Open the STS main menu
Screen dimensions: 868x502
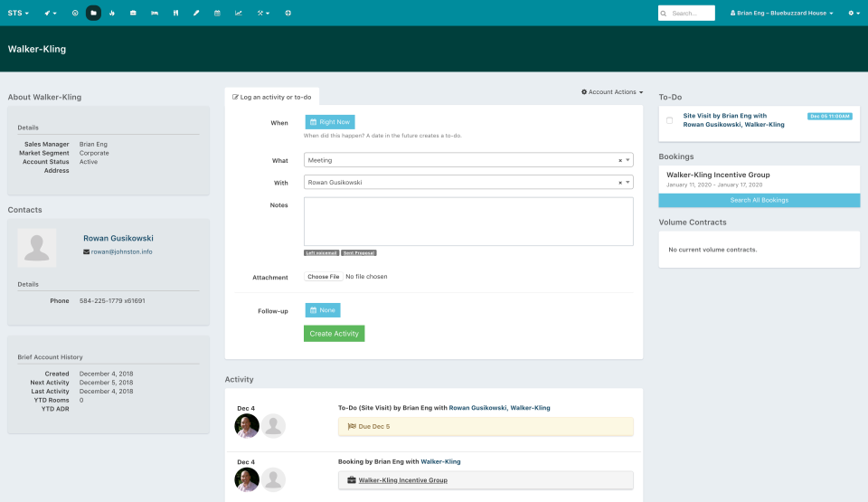[18, 13]
